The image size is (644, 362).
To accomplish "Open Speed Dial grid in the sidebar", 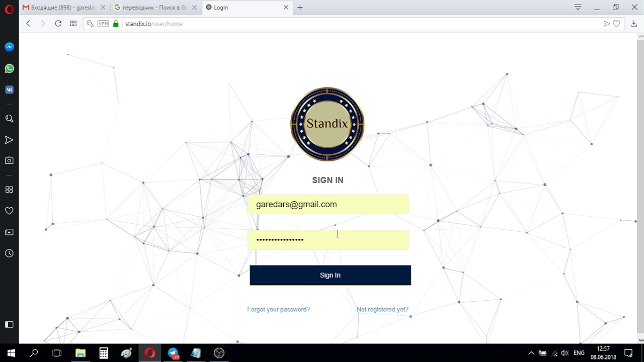I will click(9, 190).
